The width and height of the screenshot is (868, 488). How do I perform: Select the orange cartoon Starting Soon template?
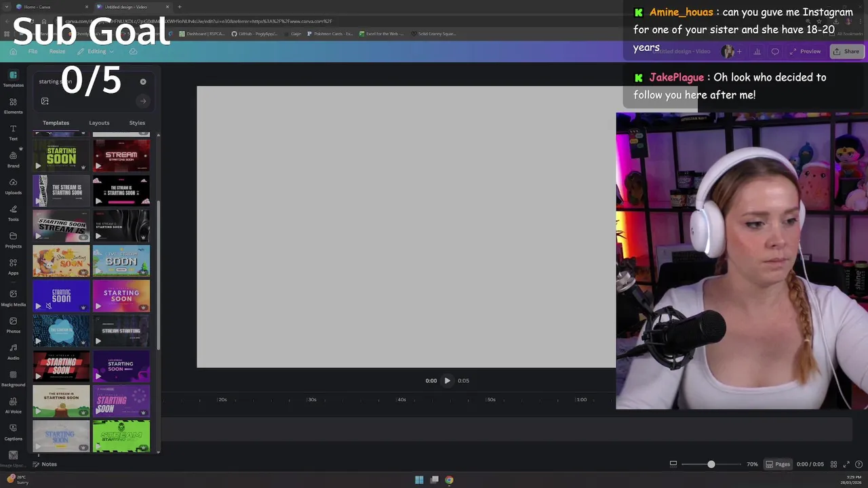point(61,261)
